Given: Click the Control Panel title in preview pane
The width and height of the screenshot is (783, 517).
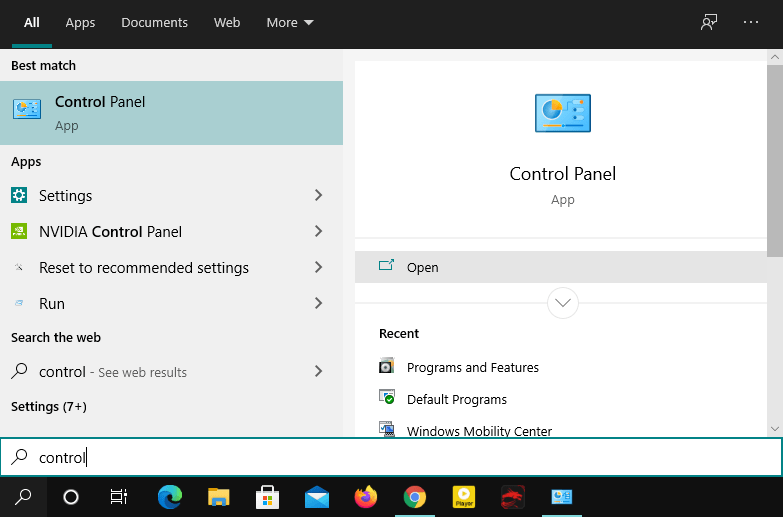Looking at the screenshot, I should [563, 174].
